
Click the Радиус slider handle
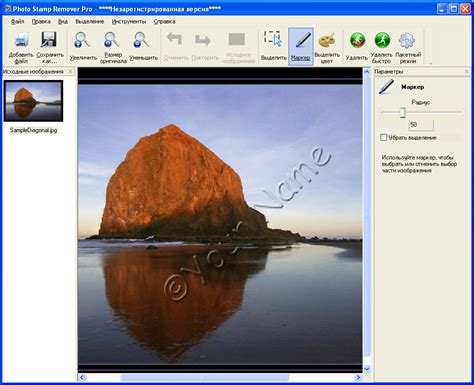(x=403, y=113)
